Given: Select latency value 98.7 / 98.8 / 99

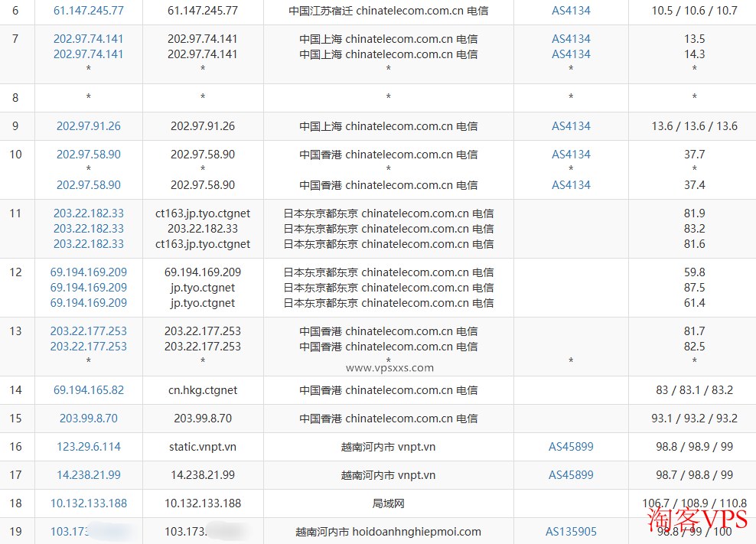Looking at the screenshot, I should 694,475.
